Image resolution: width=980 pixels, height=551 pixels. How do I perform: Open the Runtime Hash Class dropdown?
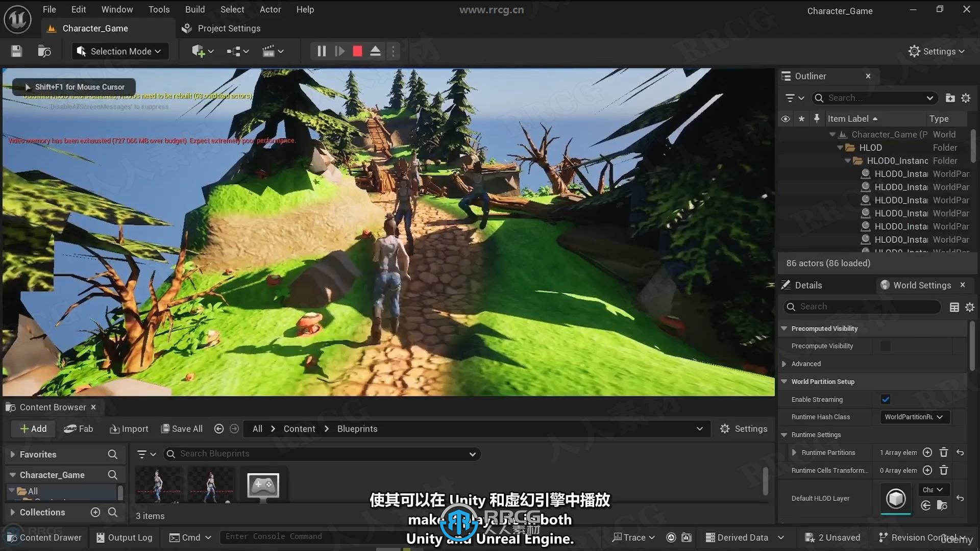pos(915,417)
